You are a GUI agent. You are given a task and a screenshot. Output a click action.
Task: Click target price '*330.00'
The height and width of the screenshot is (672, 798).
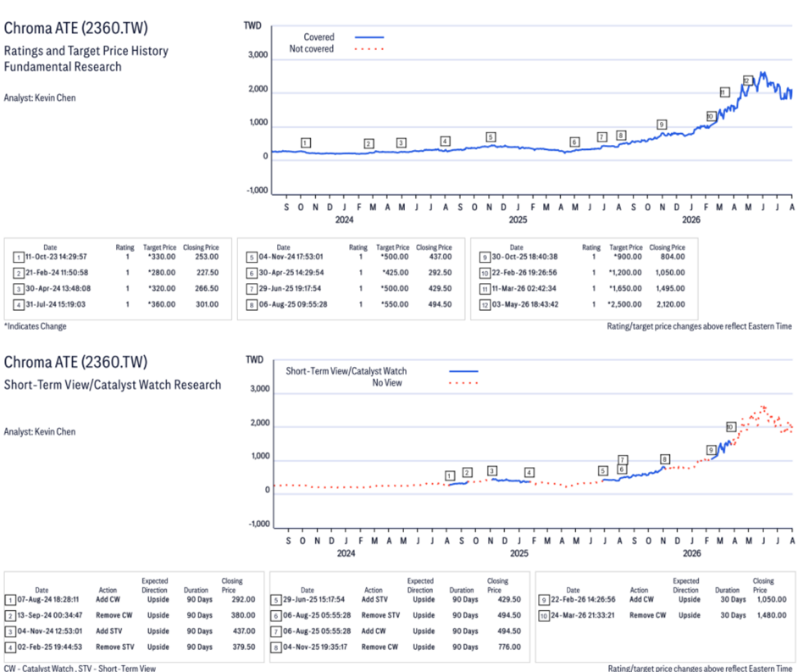[x=161, y=257]
